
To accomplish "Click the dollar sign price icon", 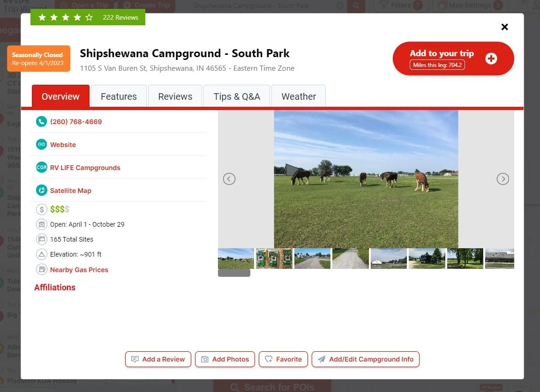I will 41,209.
